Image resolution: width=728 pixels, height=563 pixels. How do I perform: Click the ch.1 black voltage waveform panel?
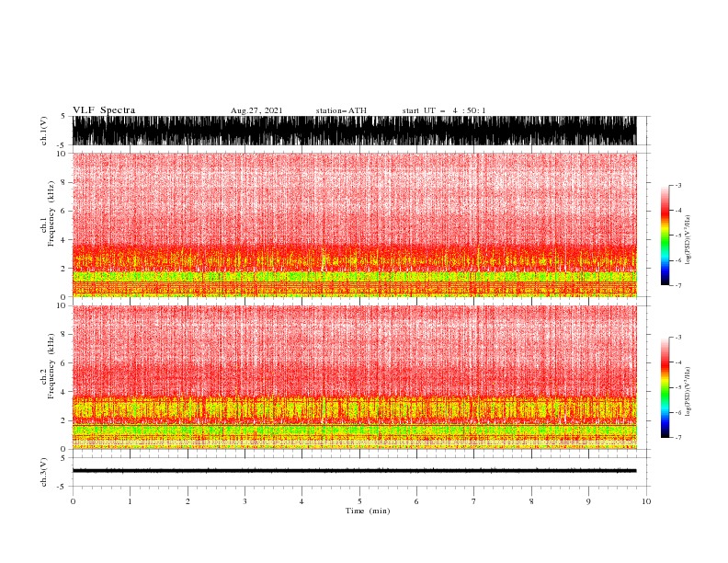[354, 131]
